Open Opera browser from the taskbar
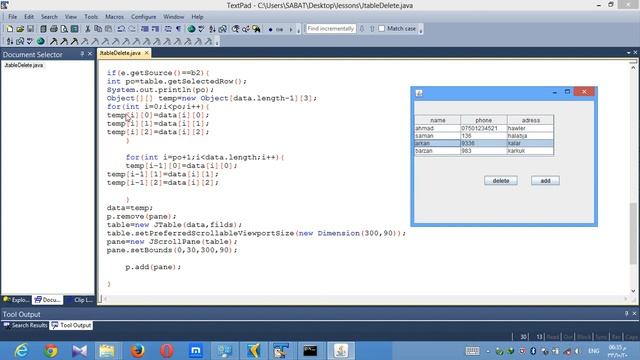640x360 pixels. point(167,351)
